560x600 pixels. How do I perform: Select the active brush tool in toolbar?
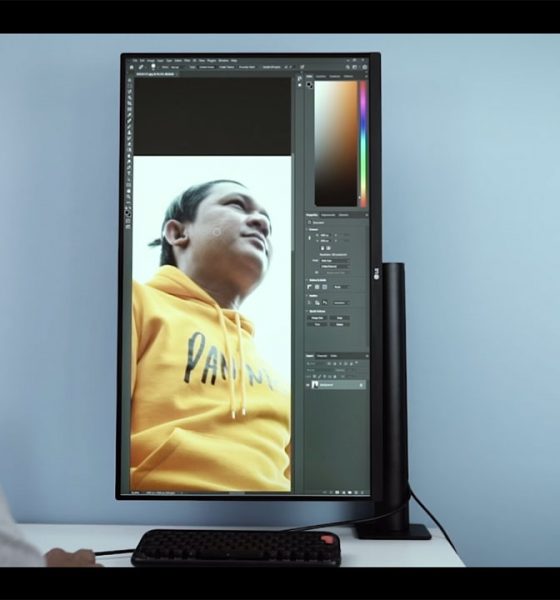tap(129, 122)
